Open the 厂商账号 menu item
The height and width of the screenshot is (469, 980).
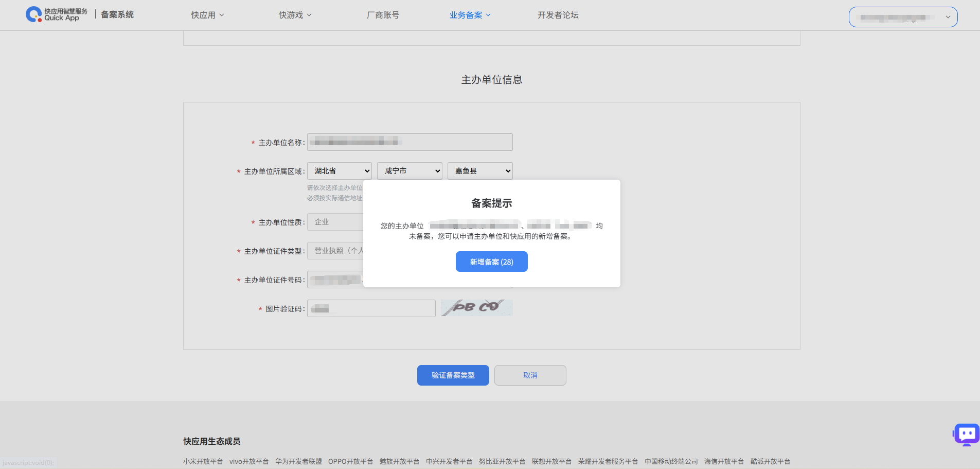(x=383, y=15)
